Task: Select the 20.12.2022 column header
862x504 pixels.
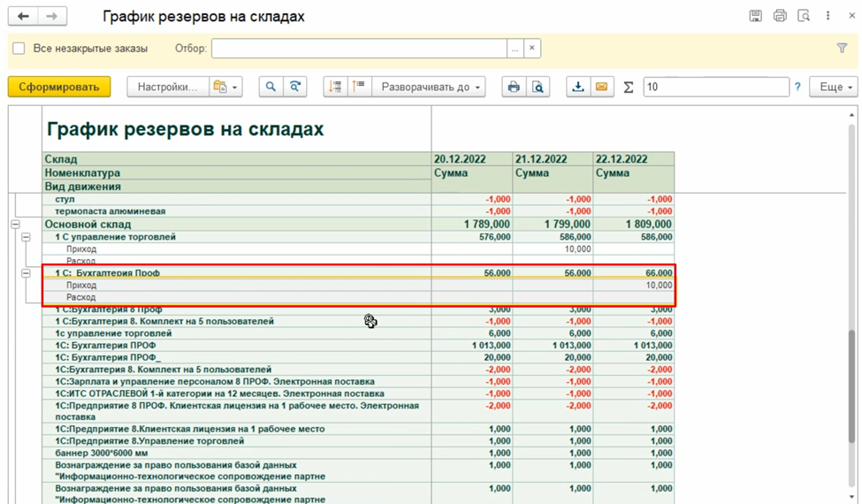Action: coord(472,159)
